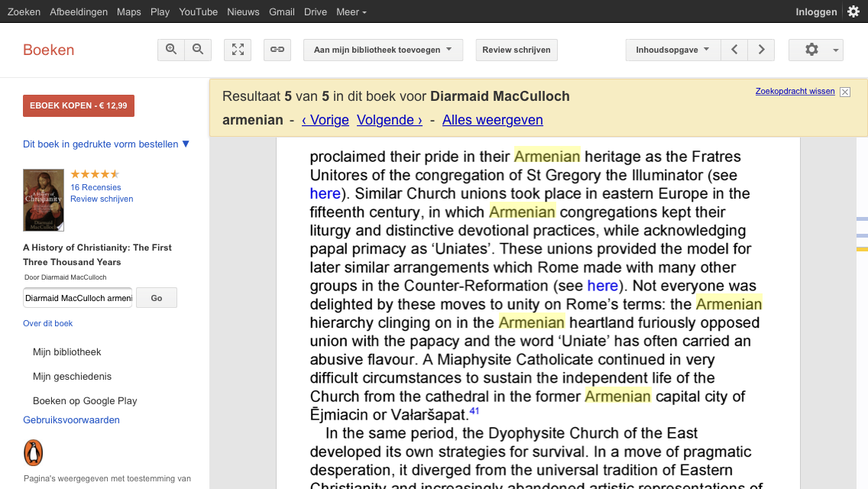
Task: Click Zoekopdracht wissen link
Action: coord(795,92)
